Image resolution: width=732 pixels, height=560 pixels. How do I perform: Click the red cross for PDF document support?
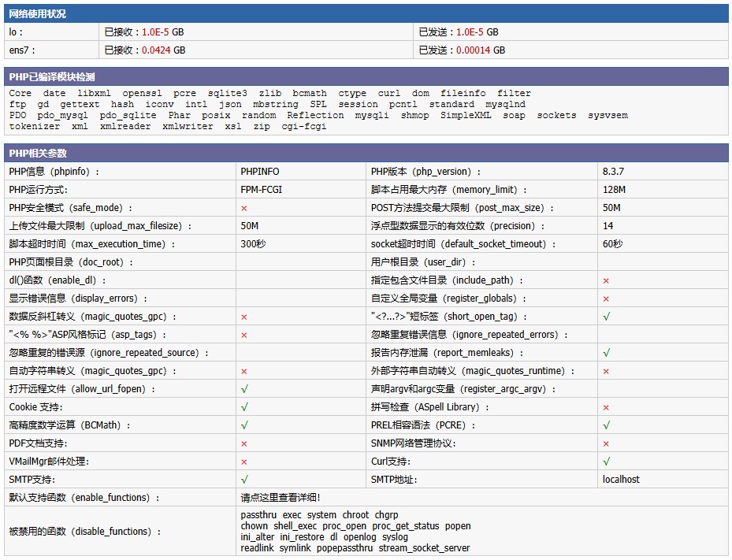(244, 443)
